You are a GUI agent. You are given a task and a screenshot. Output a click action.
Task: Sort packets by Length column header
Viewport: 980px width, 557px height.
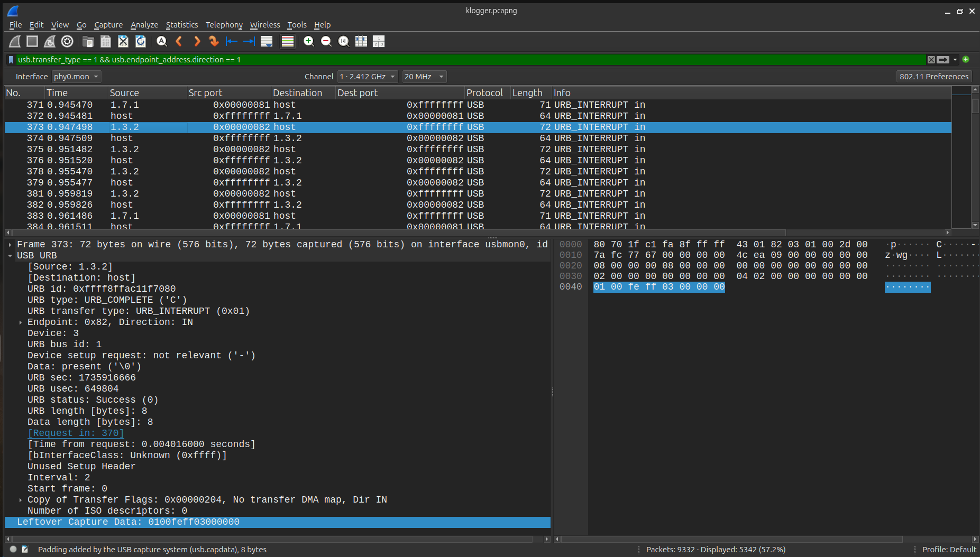coord(530,93)
